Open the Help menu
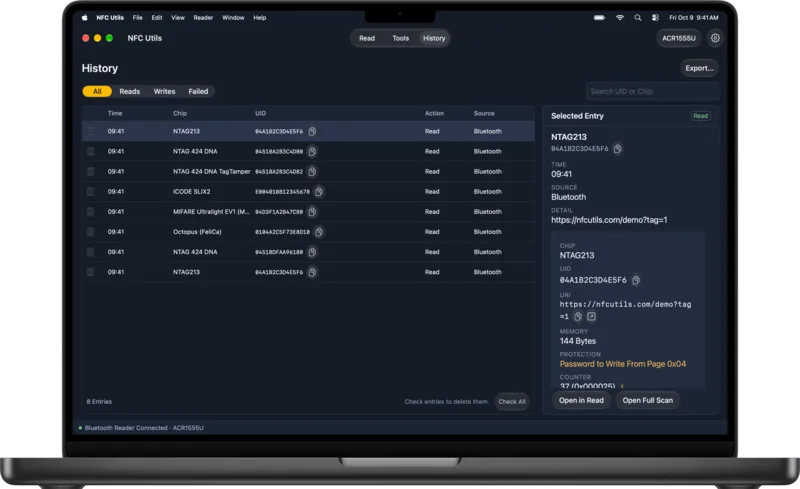Image resolution: width=800 pixels, height=489 pixels. [x=260, y=17]
